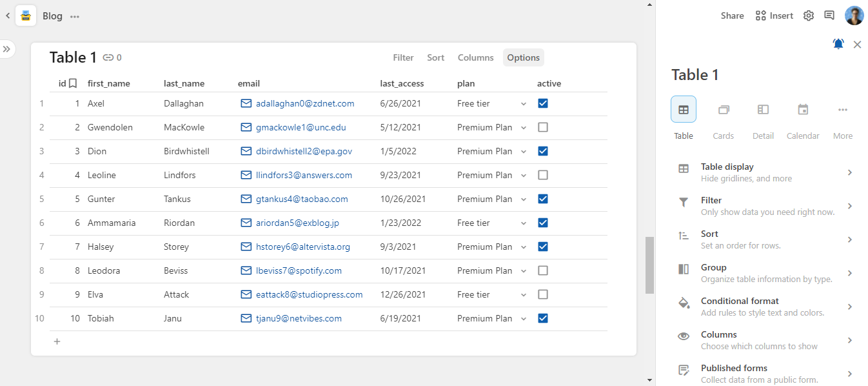
Task: Expand the left sidebar with double chevron
Action: (x=6, y=49)
